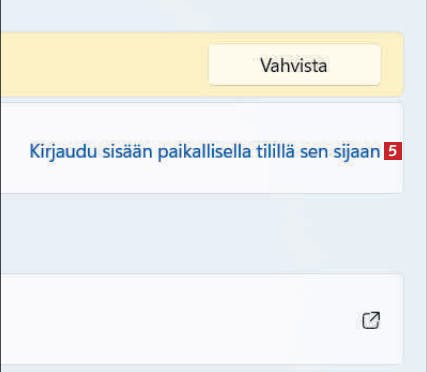
Task: Click the Vahvista button
Action: pos(294,65)
